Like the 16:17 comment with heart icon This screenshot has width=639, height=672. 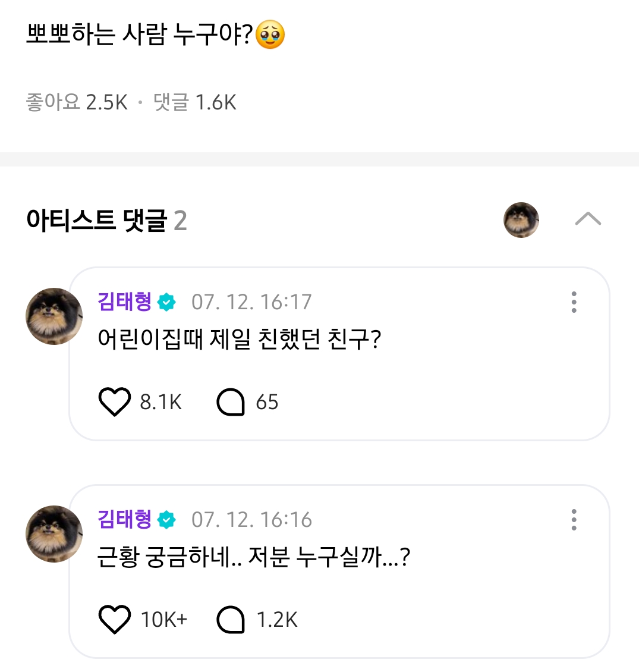click(x=114, y=402)
